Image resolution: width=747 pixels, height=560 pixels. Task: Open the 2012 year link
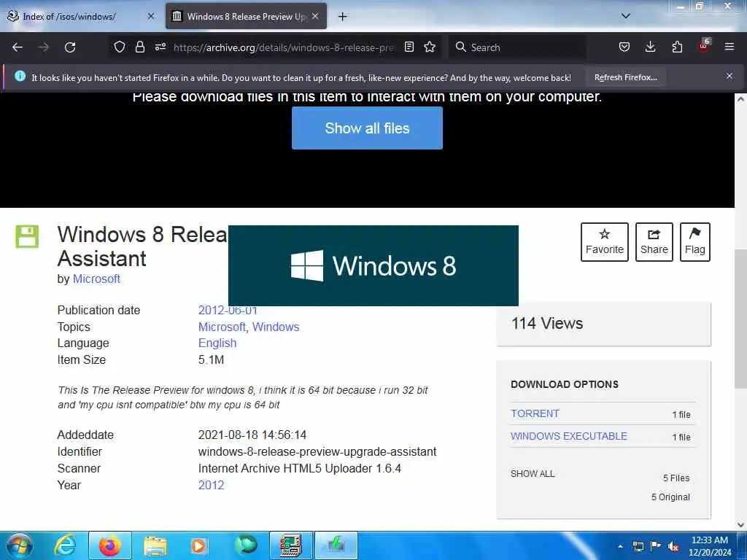click(x=211, y=485)
